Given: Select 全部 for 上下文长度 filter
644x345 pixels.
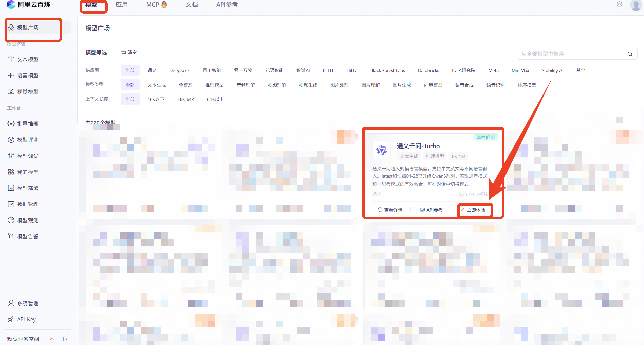Looking at the screenshot, I should coord(130,99).
